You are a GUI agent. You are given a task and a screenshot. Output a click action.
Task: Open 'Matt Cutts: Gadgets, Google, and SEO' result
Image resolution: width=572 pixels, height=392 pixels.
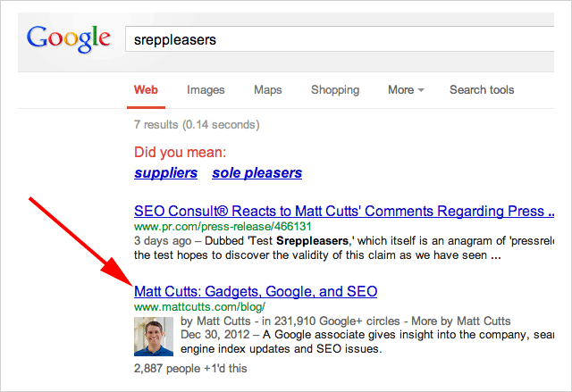[x=256, y=292]
